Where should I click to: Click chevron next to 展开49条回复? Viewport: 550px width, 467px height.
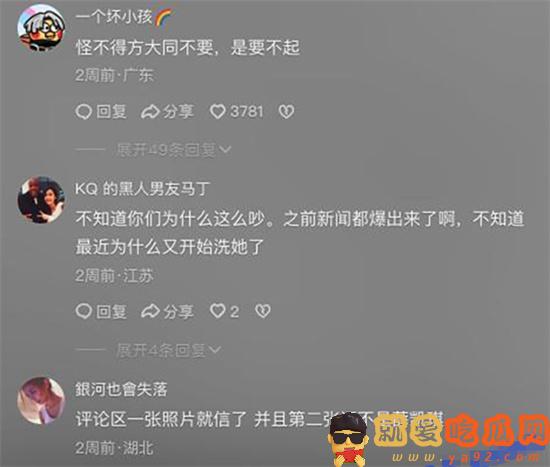[225, 150]
